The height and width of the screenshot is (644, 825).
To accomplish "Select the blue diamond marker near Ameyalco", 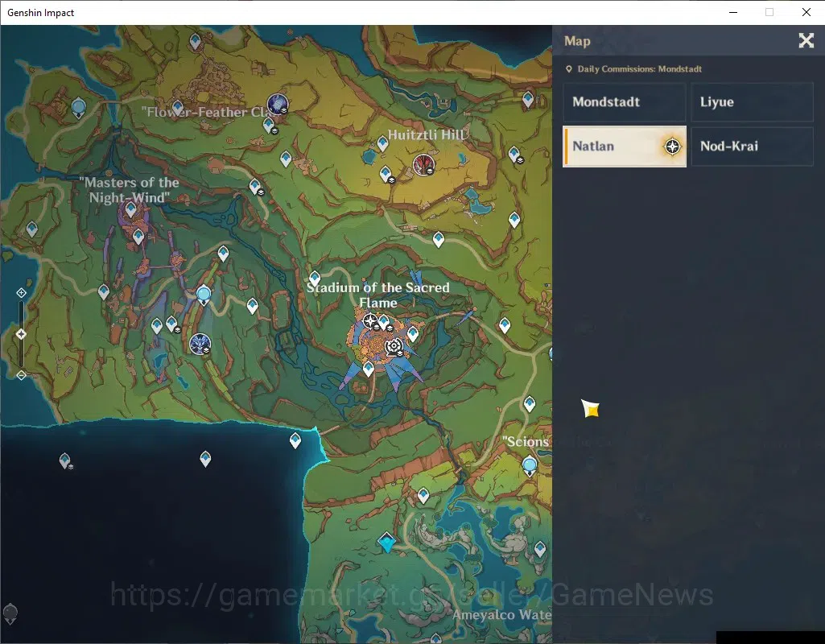I will tap(386, 542).
